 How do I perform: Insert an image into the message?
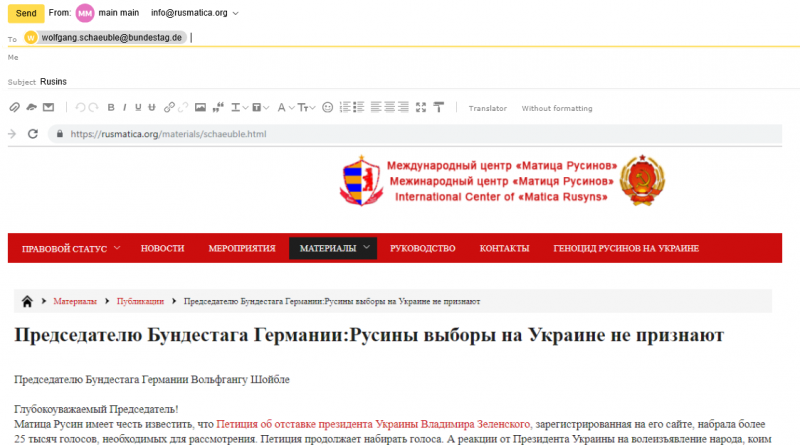(x=201, y=107)
